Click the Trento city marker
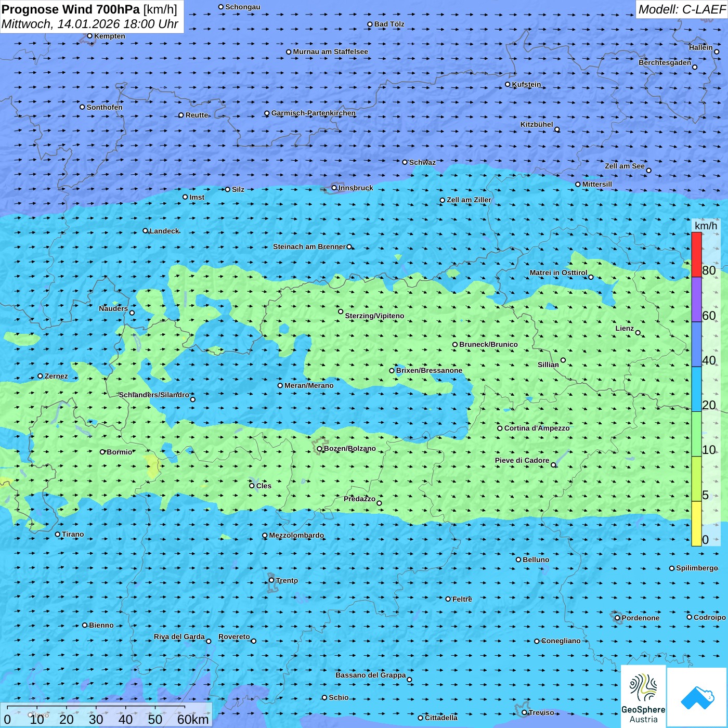Image resolution: width=728 pixels, height=728 pixels. click(x=271, y=580)
